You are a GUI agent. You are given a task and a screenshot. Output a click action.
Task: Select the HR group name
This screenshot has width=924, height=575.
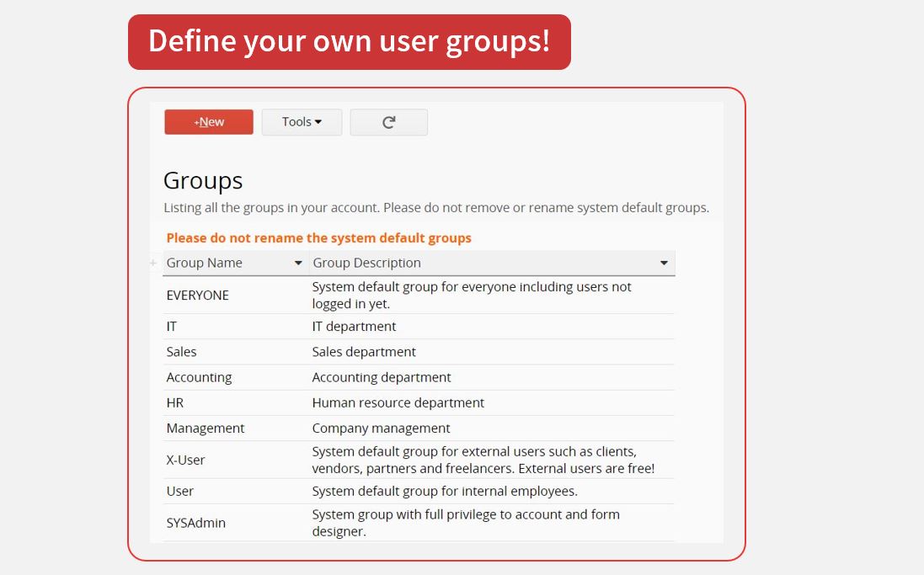175,403
